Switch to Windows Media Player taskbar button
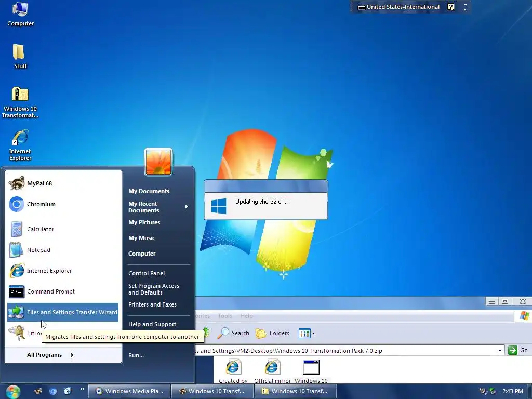Image resolution: width=532 pixels, height=399 pixels. click(x=129, y=391)
